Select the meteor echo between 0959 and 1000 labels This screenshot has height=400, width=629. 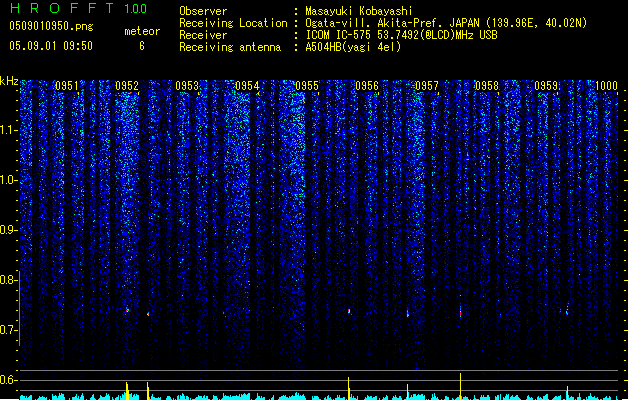(567, 310)
